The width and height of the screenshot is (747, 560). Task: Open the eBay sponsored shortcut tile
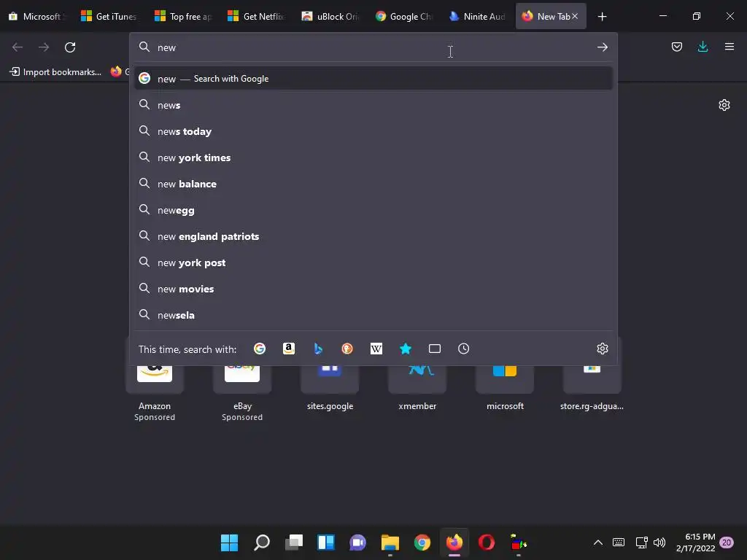coord(242,381)
